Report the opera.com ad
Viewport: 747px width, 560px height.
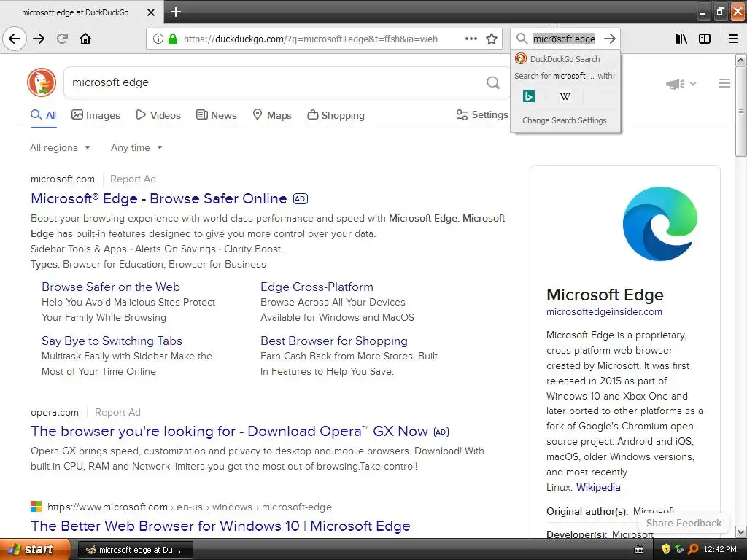click(x=117, y=413)
